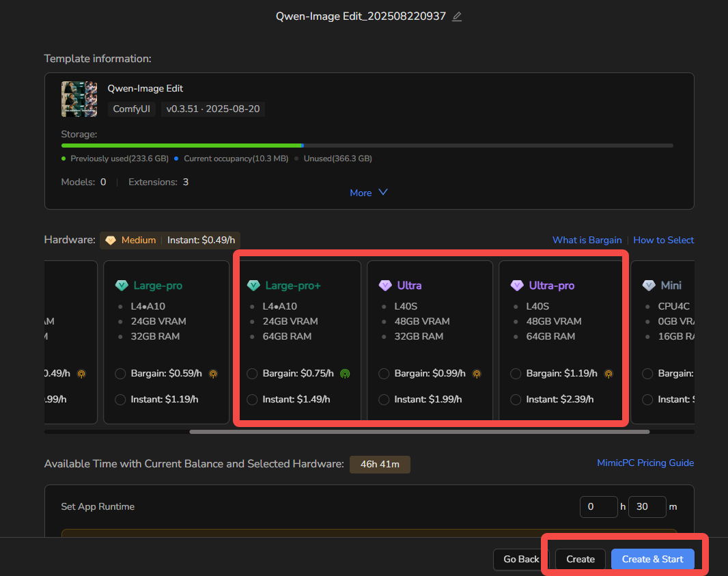This screenshot has height=576, width=728.
Task: Select Large-pro Bargain $0.59/h option
Action: (x=120, y=374)
